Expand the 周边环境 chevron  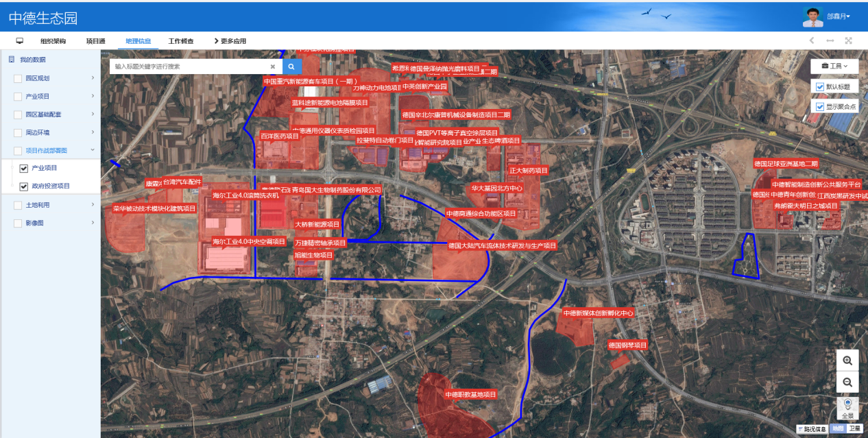tap(93, 132)
